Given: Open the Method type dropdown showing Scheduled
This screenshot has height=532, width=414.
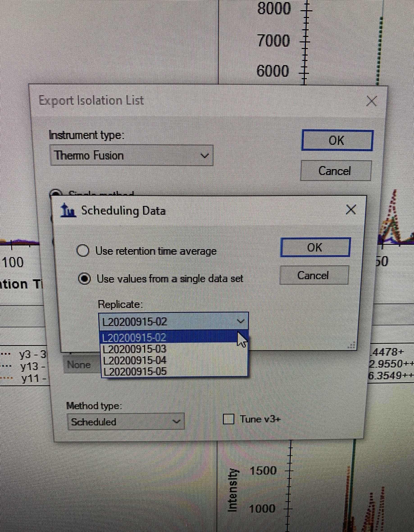Looking at the screenshot, I should coord(125,421).
